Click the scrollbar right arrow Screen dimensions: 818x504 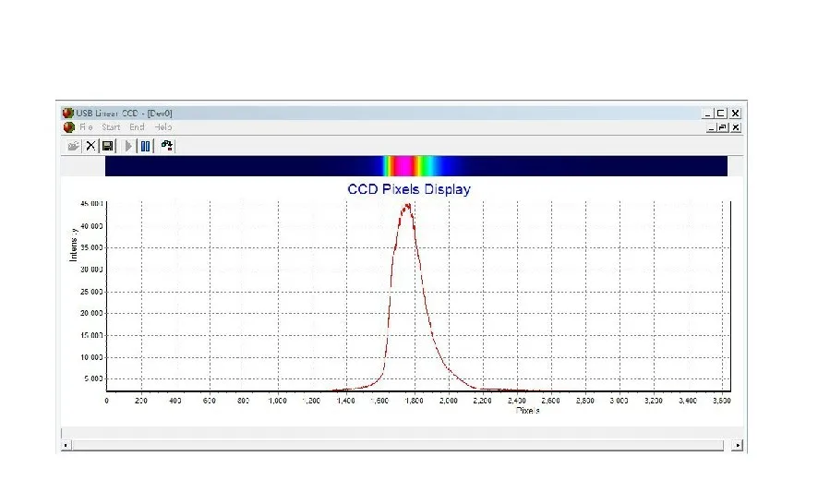[x=737, y=446]
